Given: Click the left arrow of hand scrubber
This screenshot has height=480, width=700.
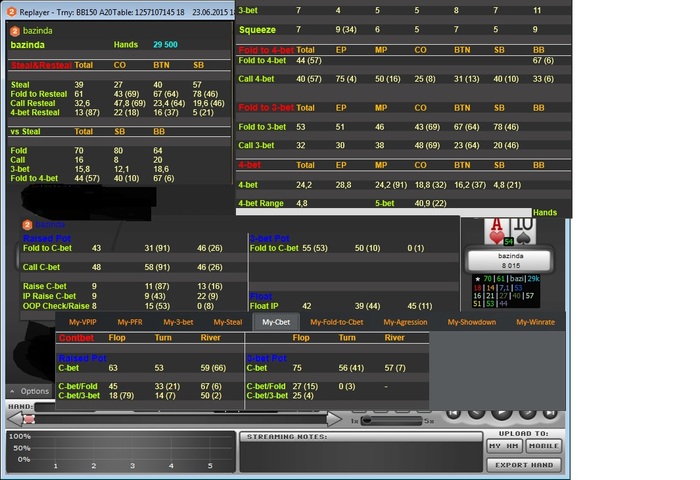Looking at the screenshot, I should pos(15,419).
